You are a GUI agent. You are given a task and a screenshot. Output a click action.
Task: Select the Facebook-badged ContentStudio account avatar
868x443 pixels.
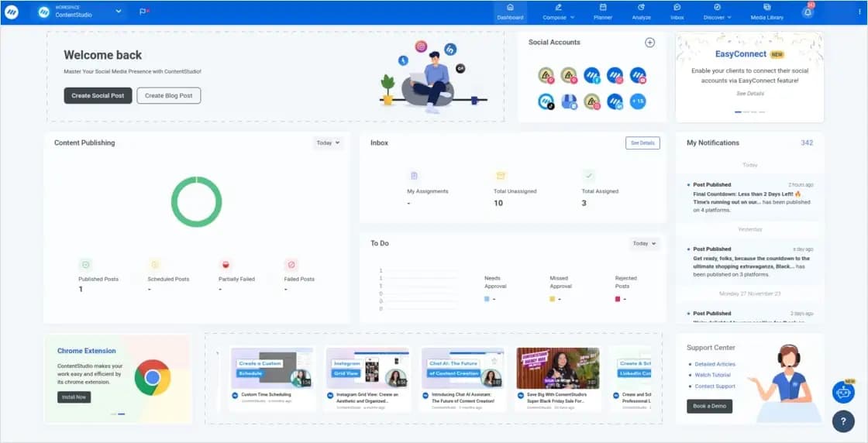(x=592, y=75)
